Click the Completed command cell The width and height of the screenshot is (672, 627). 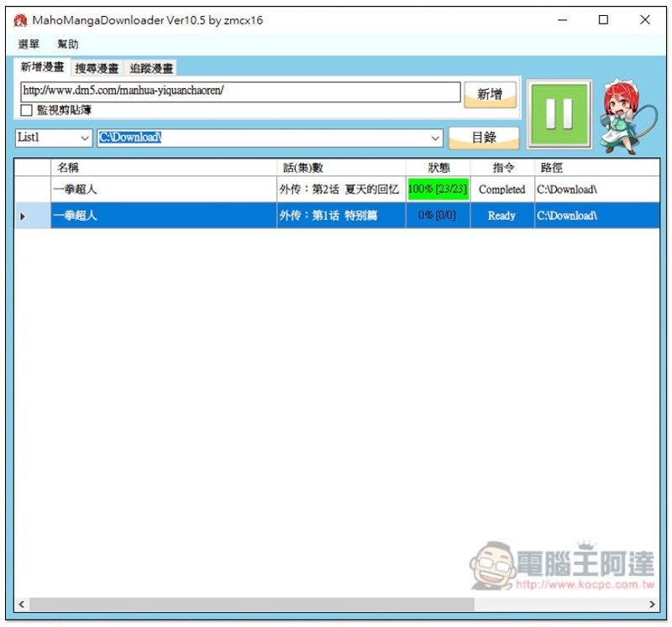point(501,189)
